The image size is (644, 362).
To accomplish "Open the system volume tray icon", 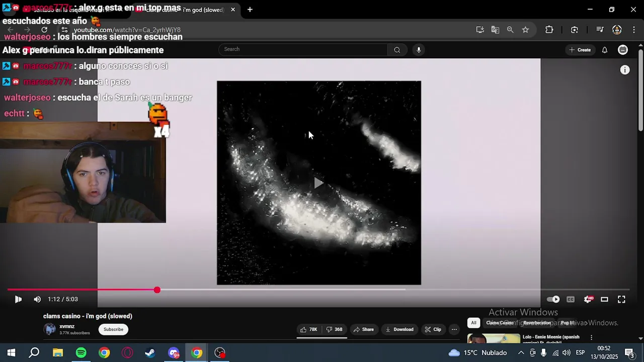I will click(567, 353).
